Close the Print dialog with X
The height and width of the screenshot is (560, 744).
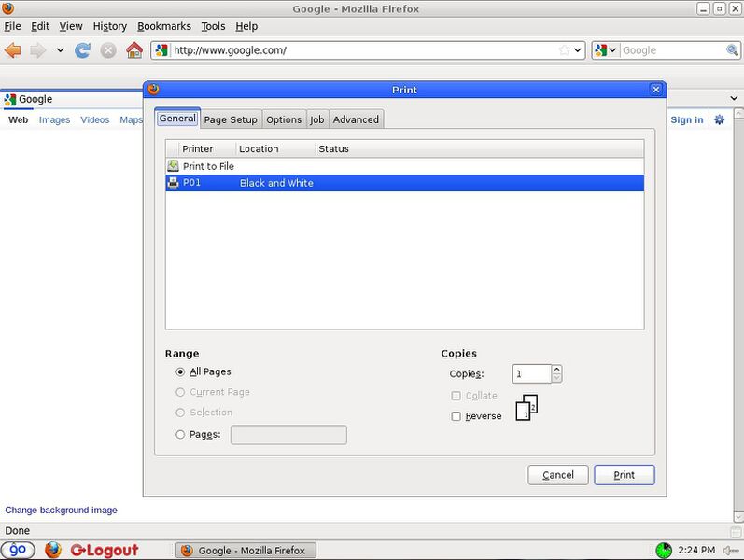tap(655, 90)
